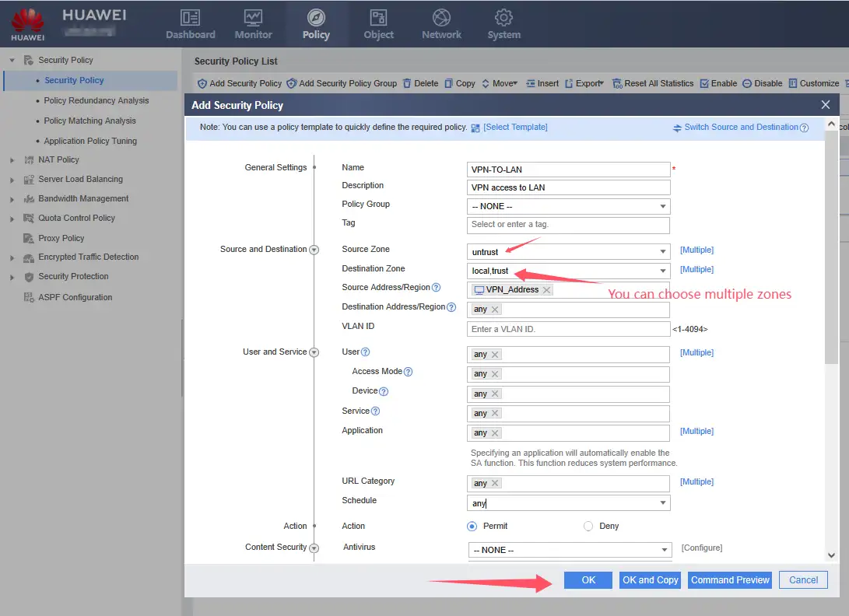Viewport: 849px width, 616px height.
Task: Open the Dashboard top navigation icon
Action: coord(190,18)
